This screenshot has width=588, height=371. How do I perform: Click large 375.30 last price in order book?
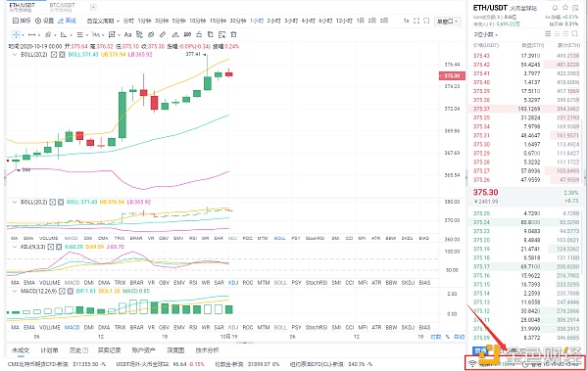pos(485,192)
